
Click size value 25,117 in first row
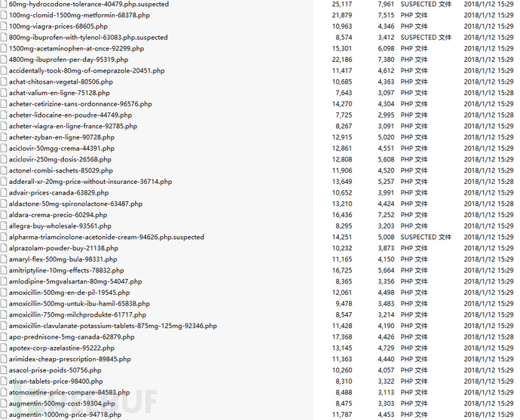[342, 4]
